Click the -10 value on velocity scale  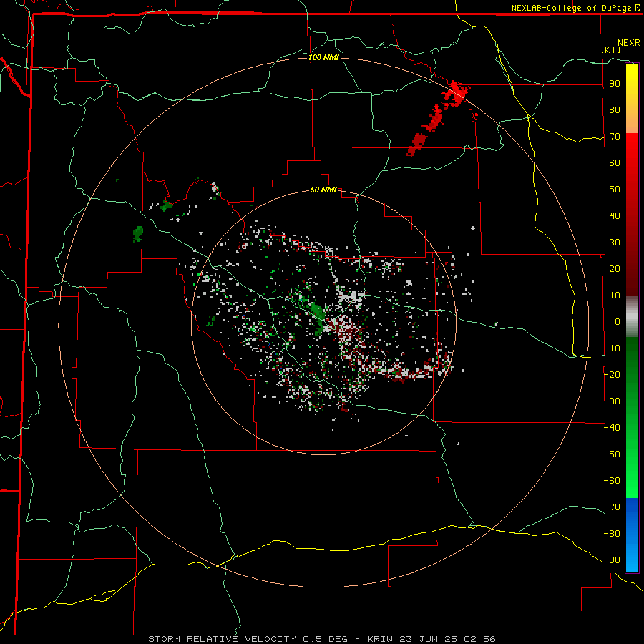pyautogui.click(x=612, y=348)
